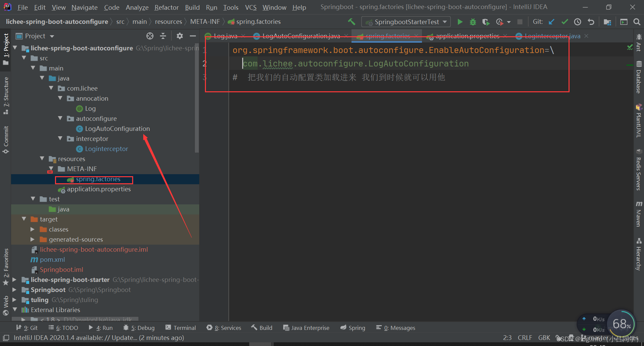The image size is (644, 346).
Task: Show Git history clock icon
Action: click(578, 22)
